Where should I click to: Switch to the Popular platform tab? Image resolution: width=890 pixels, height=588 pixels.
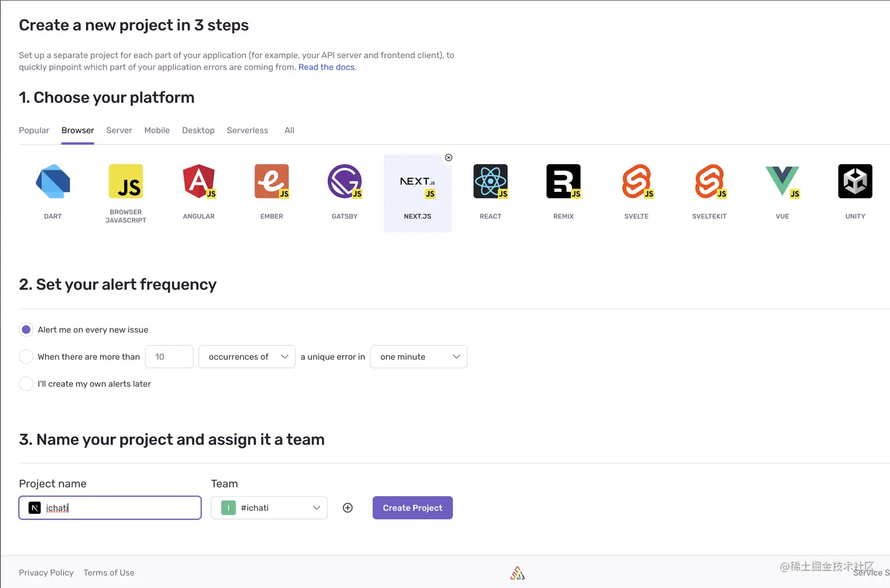point(34,130)
